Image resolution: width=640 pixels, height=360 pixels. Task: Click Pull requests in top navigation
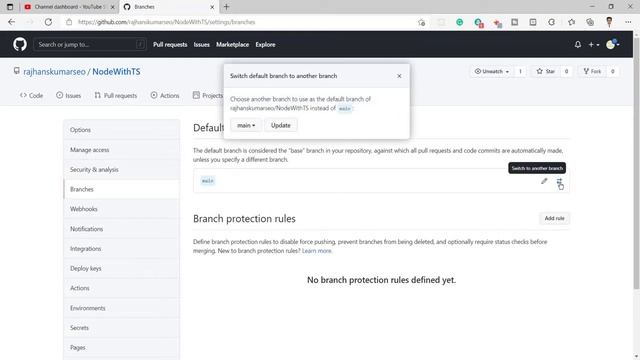(x=170, y=44)
